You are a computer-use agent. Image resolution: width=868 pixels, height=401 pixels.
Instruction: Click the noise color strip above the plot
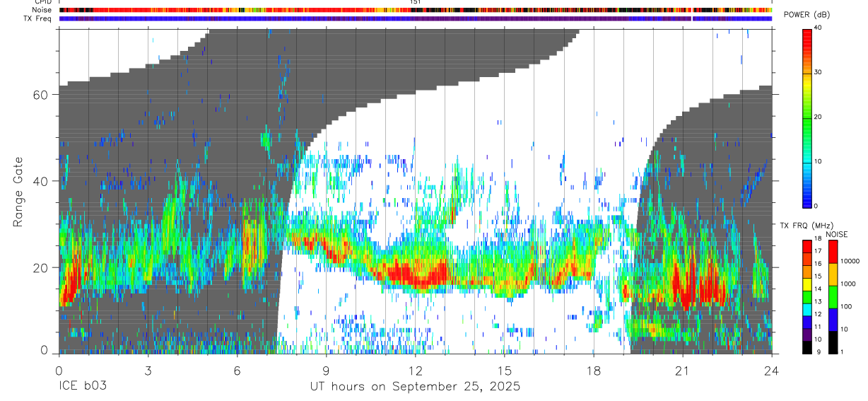(x=416, y=10)
